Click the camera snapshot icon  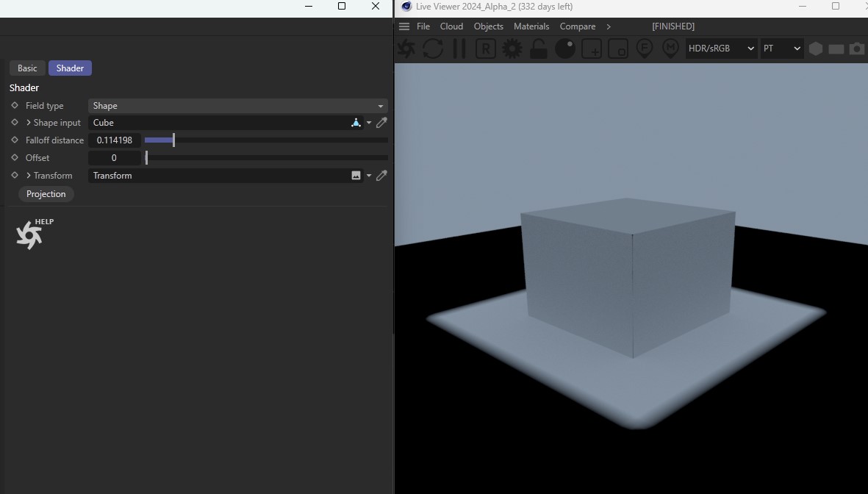tap(857, 49)
